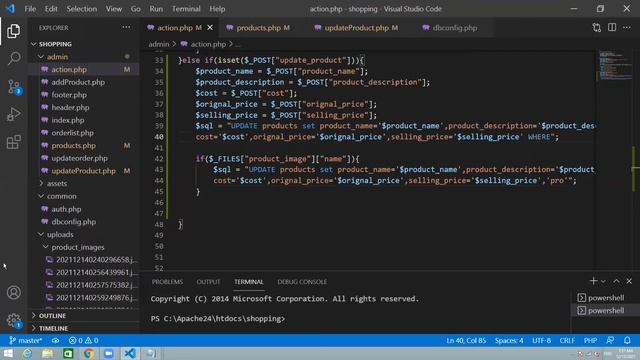
Task: Split the editor to the right
Action: coord(612,27)
